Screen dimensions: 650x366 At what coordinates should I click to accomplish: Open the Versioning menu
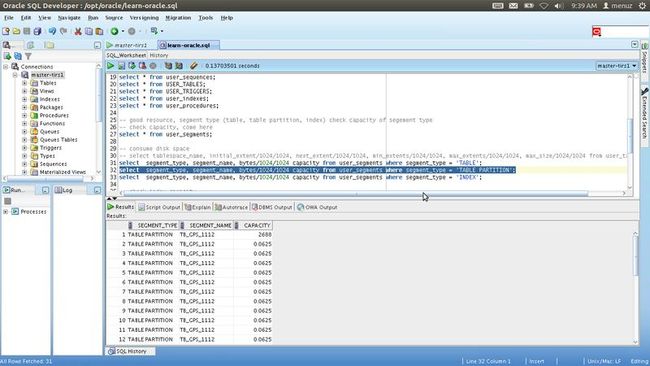pos(144,18)
